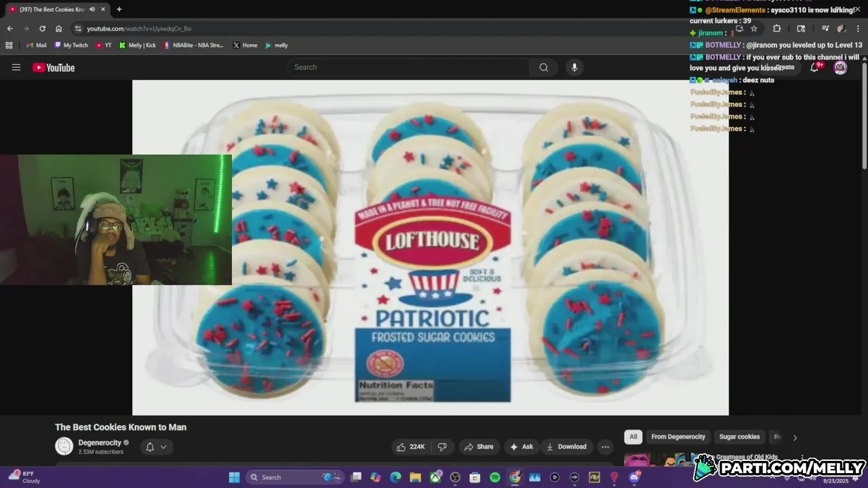Download the video

(567, 447)
